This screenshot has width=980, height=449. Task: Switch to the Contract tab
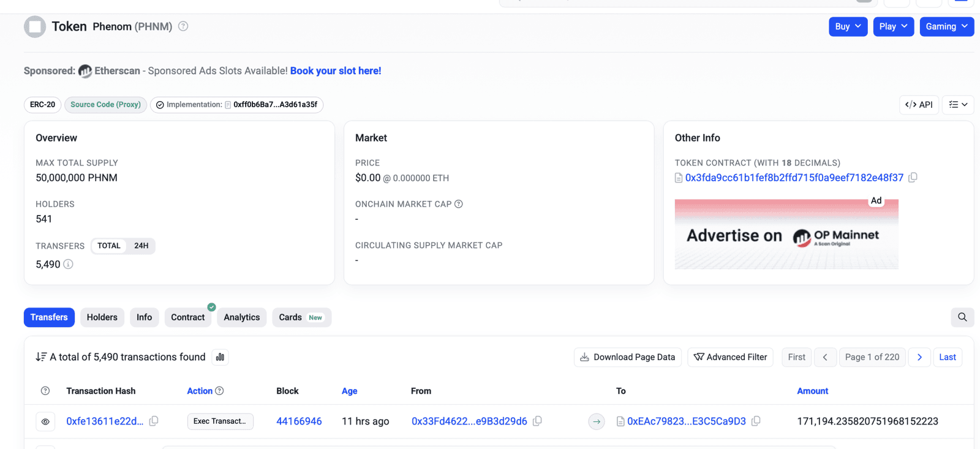coord(188,317)
